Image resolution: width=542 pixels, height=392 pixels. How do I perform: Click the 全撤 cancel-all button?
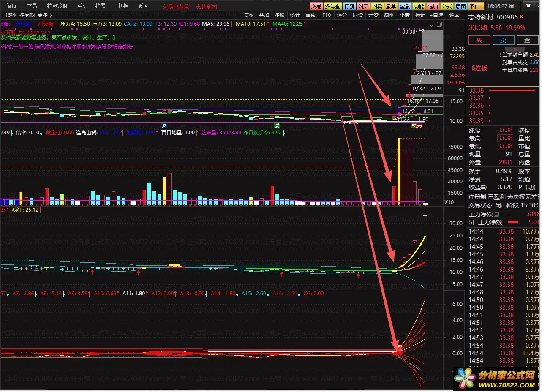pyautogui.click(x=405, y=6)
